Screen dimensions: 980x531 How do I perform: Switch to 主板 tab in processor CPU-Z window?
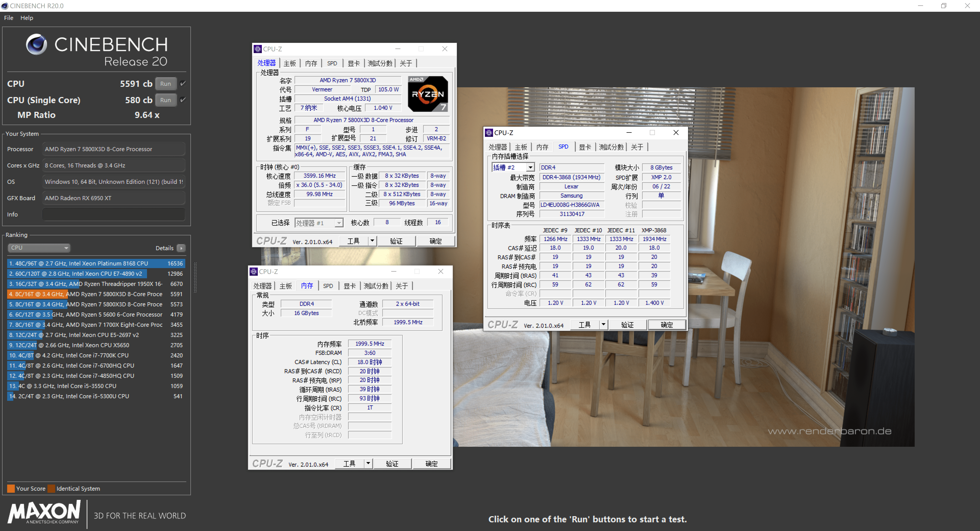pyautogui.click(x=289, y=63)
